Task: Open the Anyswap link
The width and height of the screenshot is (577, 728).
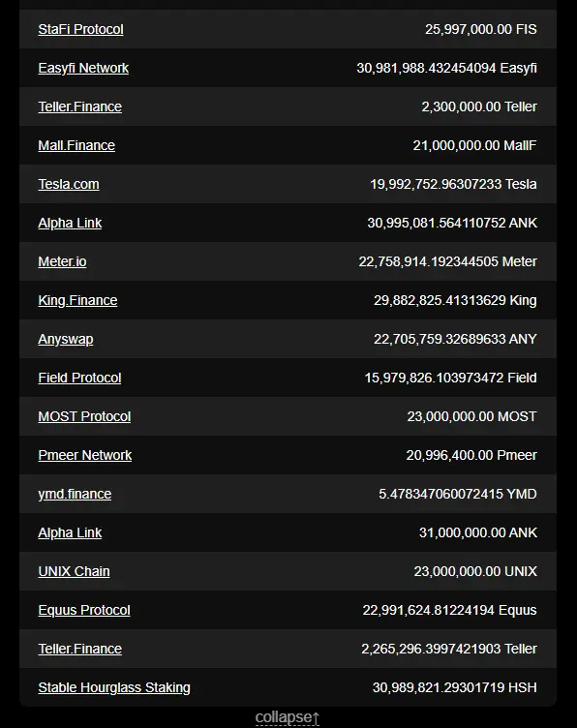Action: click(66, 339)
